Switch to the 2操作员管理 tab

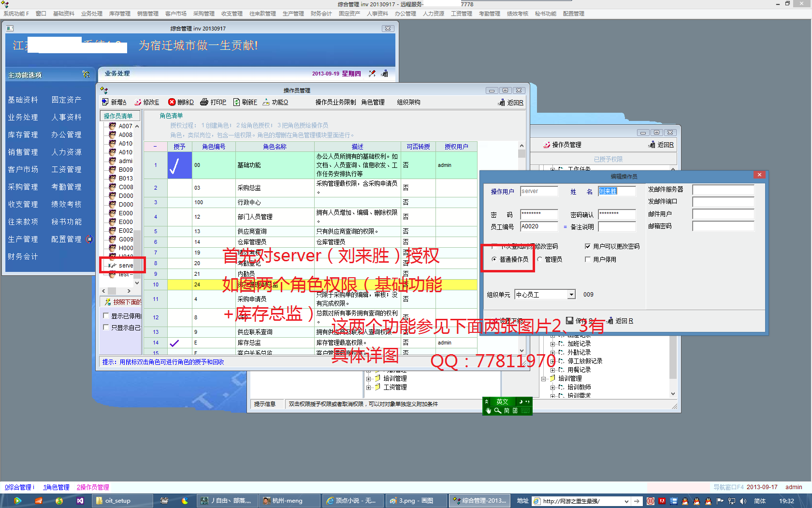93,487
